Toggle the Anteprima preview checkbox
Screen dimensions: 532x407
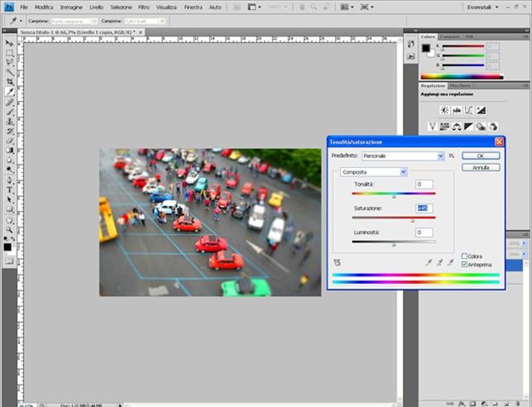coord(465,265)
